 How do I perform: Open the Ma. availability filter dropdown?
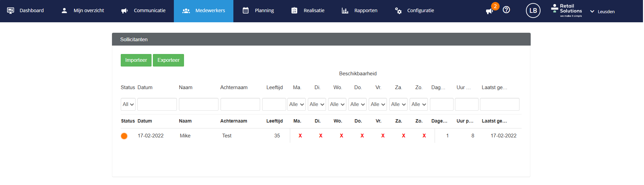[297, 104]
